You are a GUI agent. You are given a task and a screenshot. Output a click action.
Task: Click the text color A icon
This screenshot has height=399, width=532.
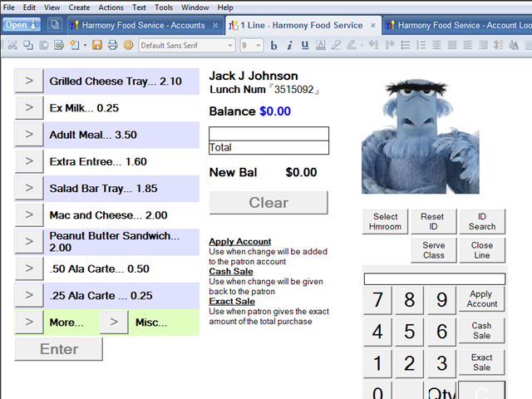pos(321,45)
